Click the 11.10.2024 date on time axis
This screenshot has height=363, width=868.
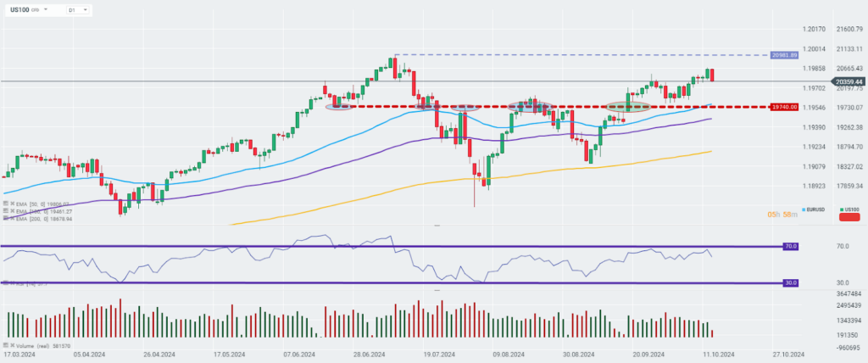[x=719, y=355]
